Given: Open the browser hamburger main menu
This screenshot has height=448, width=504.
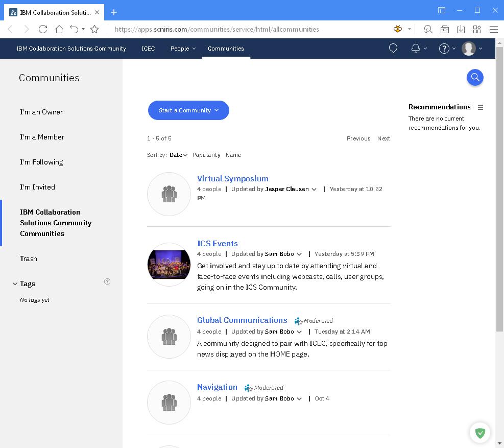Looking at the screenshot, I should click(493, 29).
